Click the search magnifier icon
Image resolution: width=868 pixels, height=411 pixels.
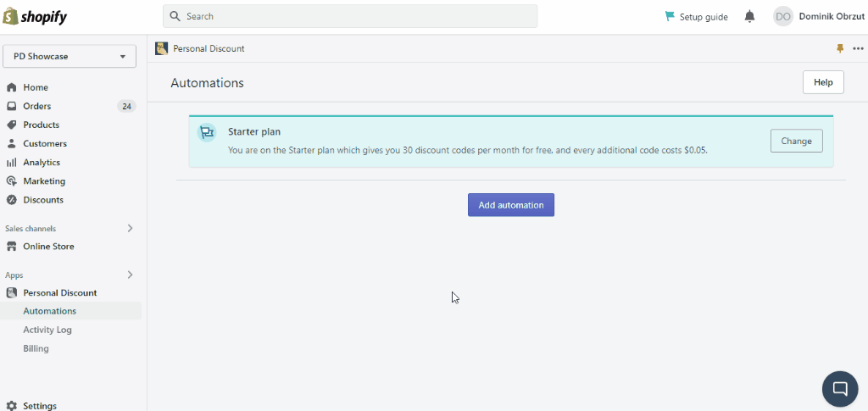coord(175,16)
